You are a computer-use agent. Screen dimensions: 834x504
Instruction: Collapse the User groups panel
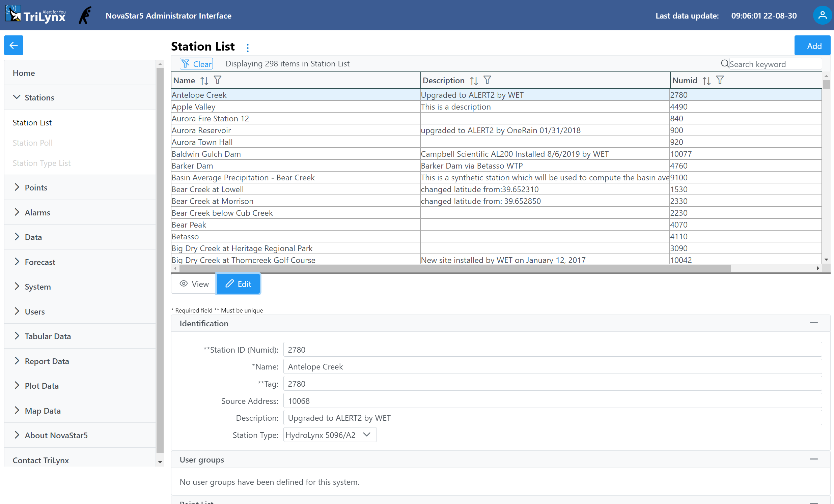813,459
